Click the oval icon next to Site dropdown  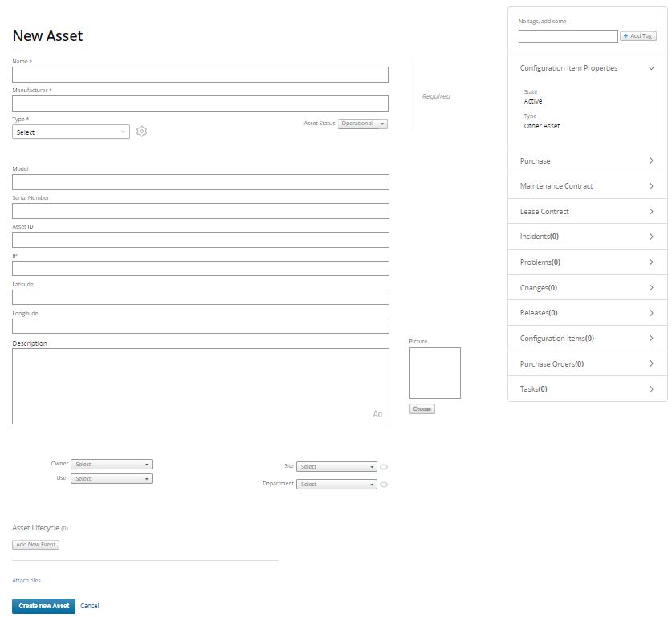(384, 467)
